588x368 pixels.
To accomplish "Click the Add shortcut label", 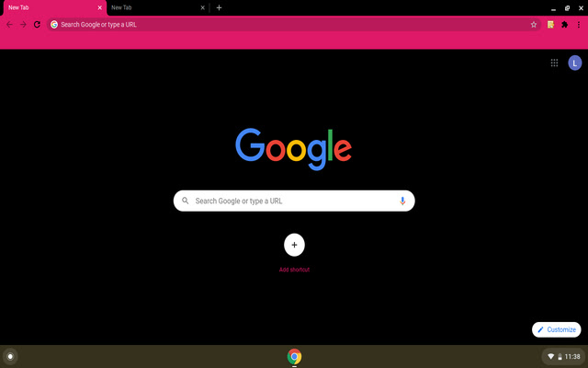I will pos(294,270).
